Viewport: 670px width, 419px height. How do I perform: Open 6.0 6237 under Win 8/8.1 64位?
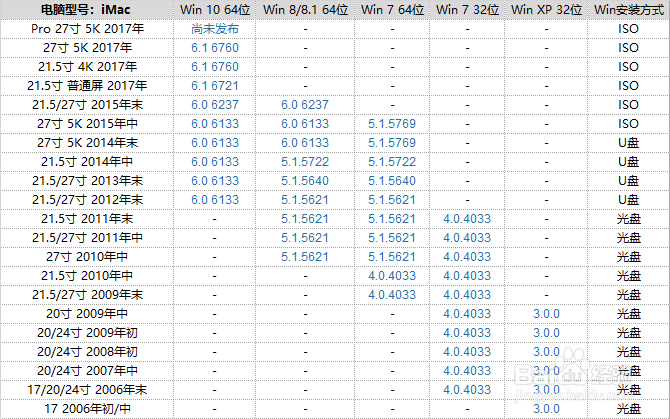pyautogui.click(x=305, y=105)
